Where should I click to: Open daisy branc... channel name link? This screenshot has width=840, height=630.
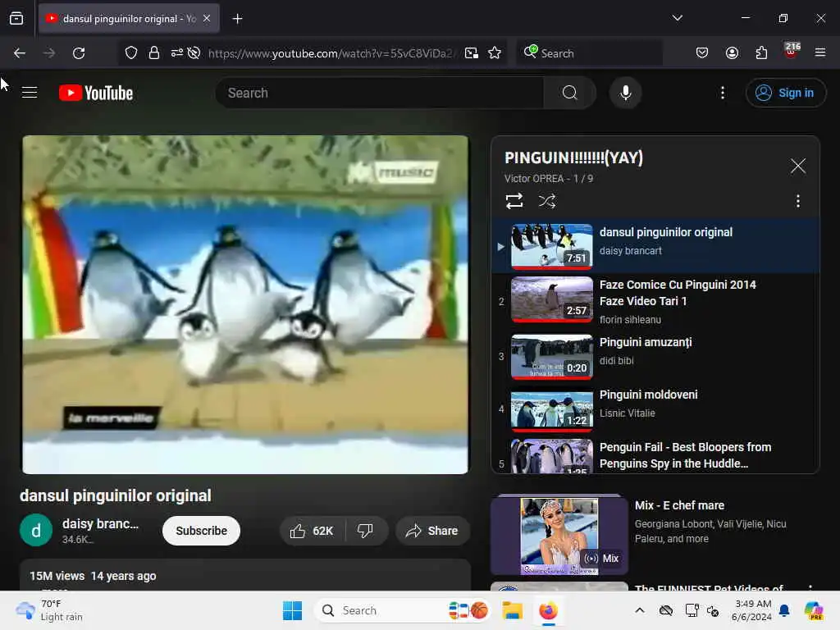pyautogui.click(x=100, y=524)
